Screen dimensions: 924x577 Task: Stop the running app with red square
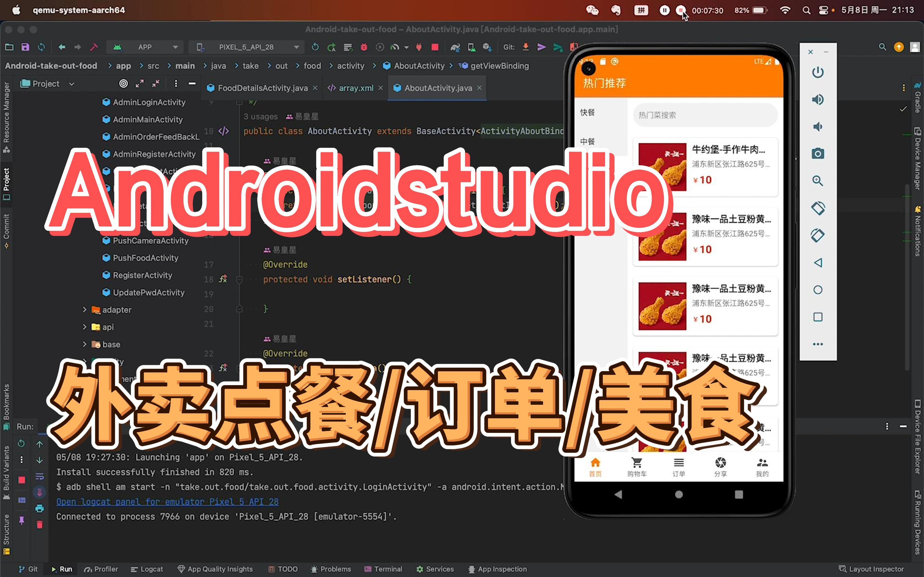click(x=435, y=47)
